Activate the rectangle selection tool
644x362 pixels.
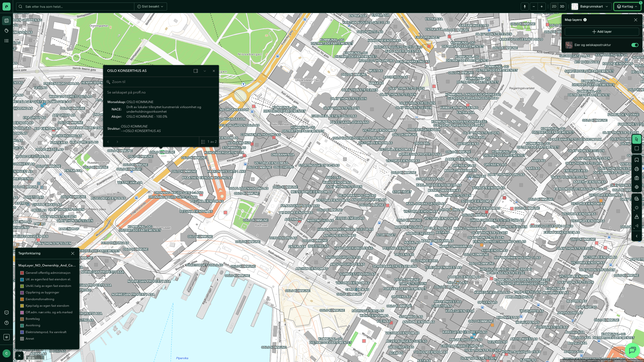[x=637, y=148]
